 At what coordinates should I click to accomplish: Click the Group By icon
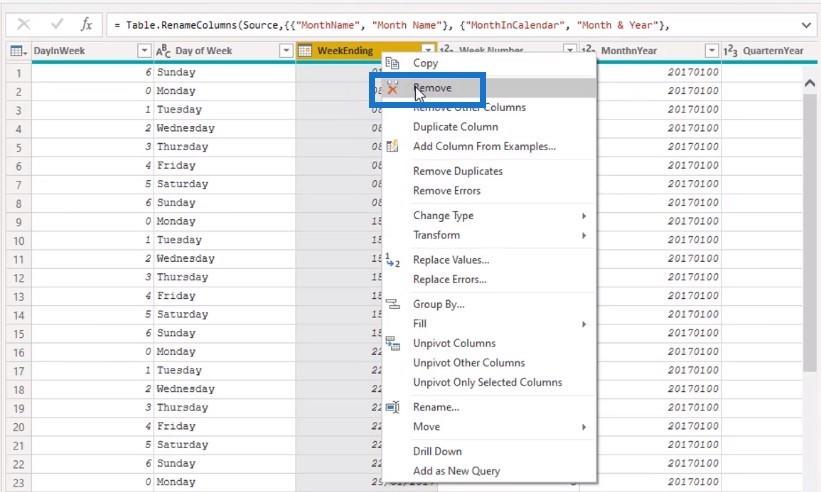(392, 304)
